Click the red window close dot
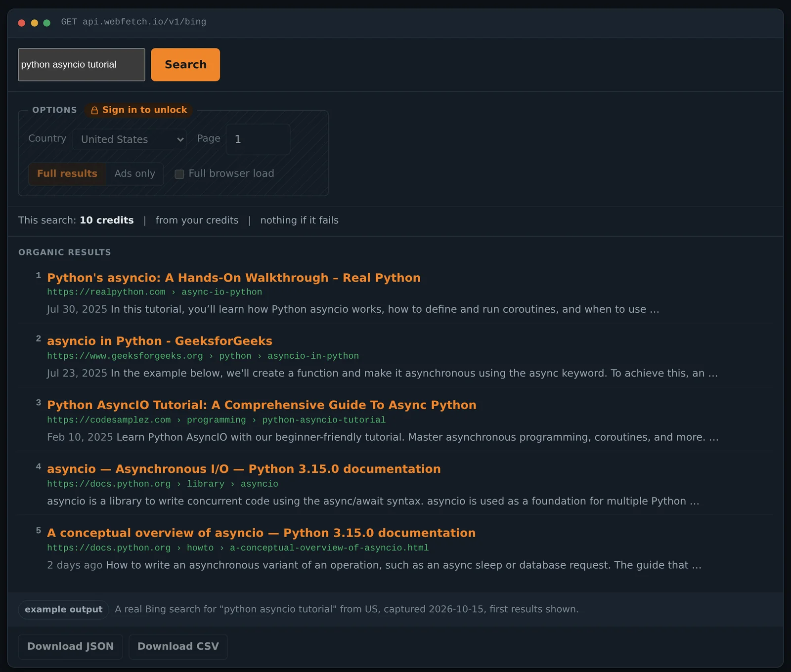The width and height of the screenshot is (791, 672). point(21,23)
